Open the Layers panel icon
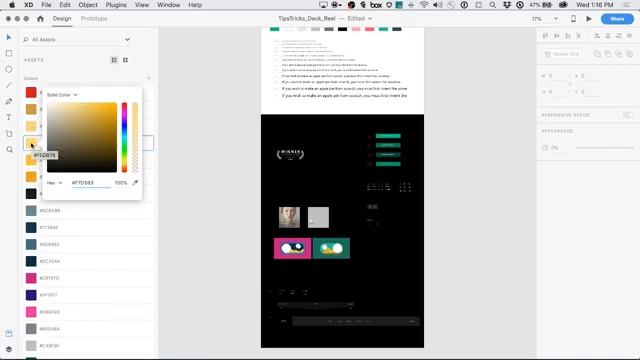Image resolution: width=640 pixels, height=360 pixels. (9, 349)
